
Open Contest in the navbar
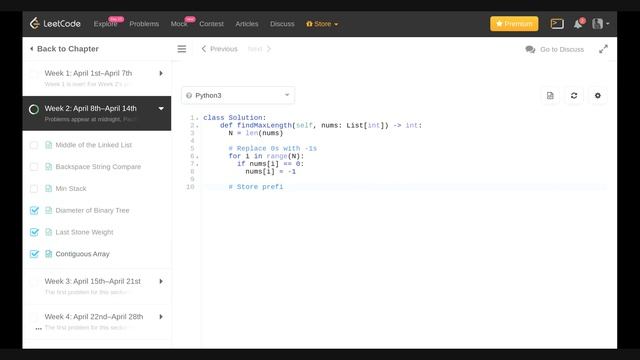pyautogui.click(x=211, y=24)
